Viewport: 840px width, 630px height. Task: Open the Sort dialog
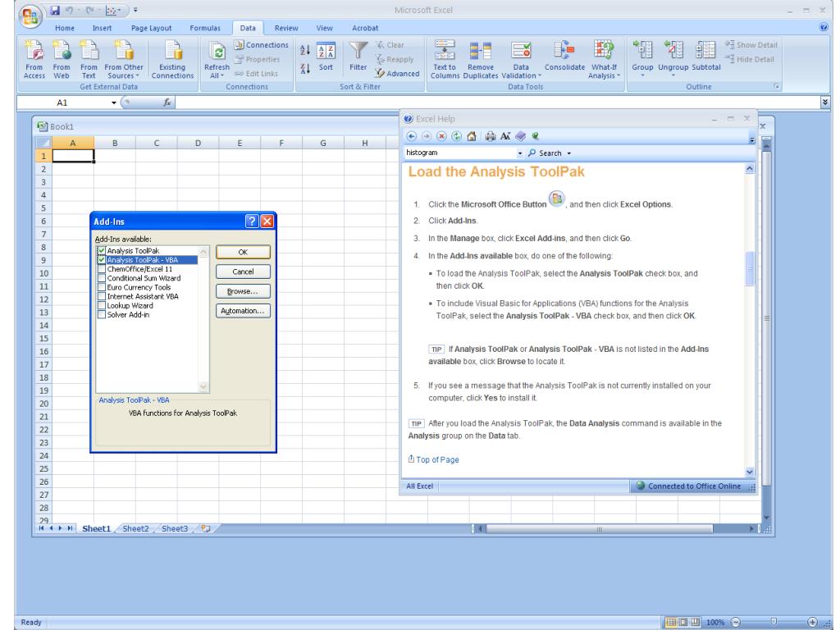pos(326,57)
